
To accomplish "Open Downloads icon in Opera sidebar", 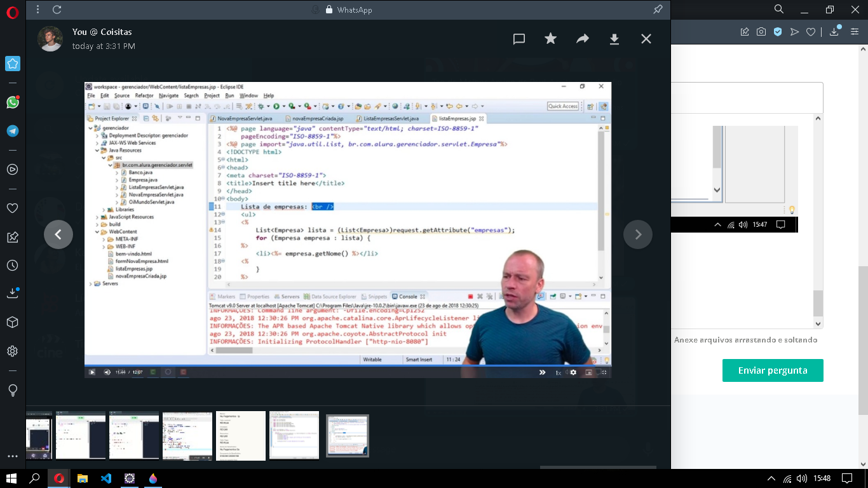I will (13, 293).
